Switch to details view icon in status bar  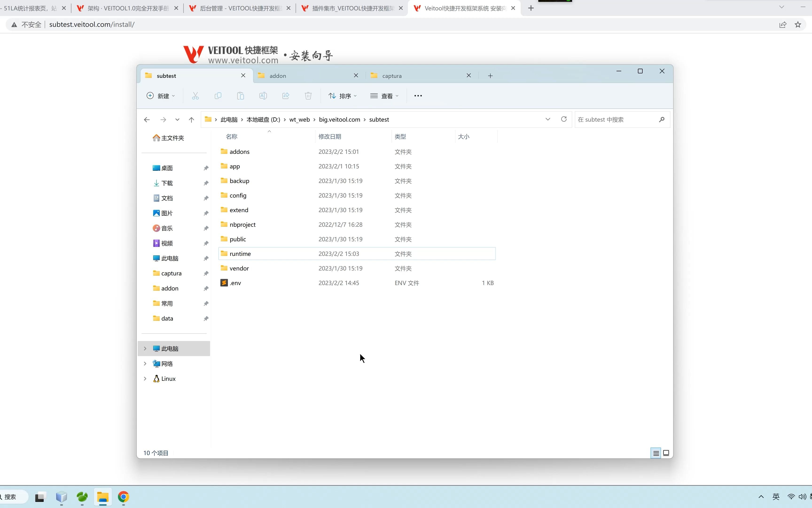(656, 453)
